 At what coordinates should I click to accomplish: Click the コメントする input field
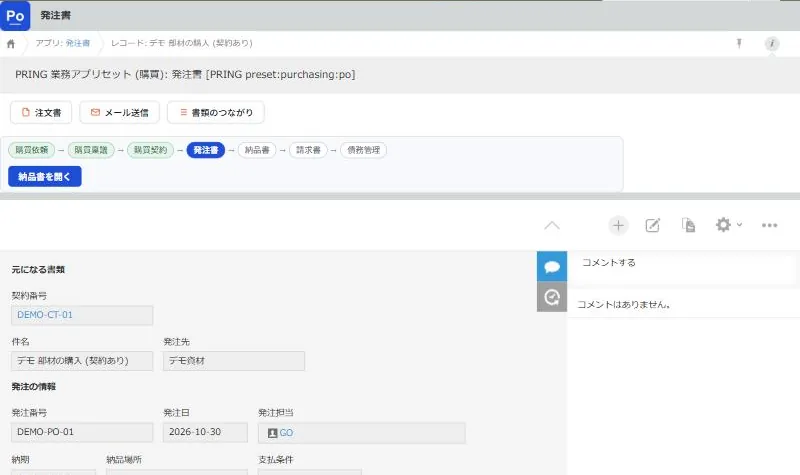683,268
